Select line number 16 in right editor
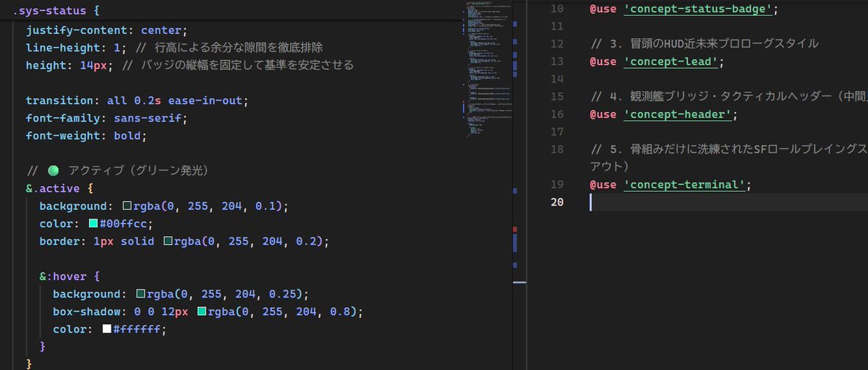This screenshot has width=868, height=370. pos(556,114)
